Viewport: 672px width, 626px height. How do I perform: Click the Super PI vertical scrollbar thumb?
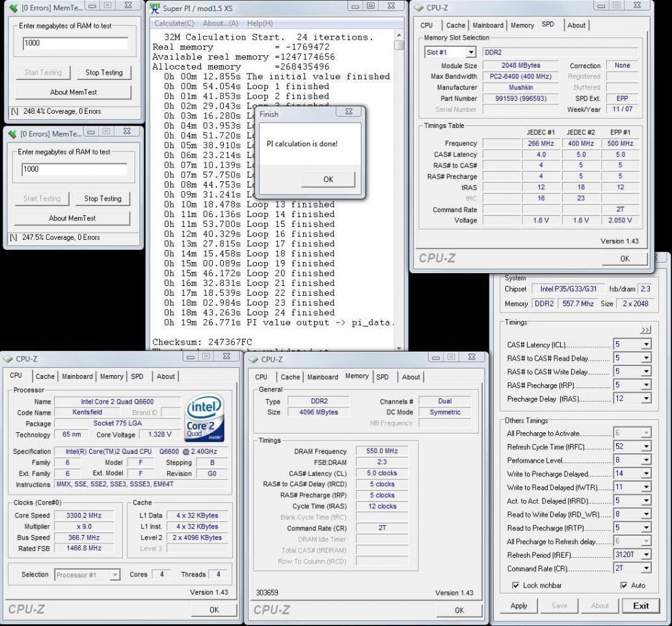tap(399, 45)
